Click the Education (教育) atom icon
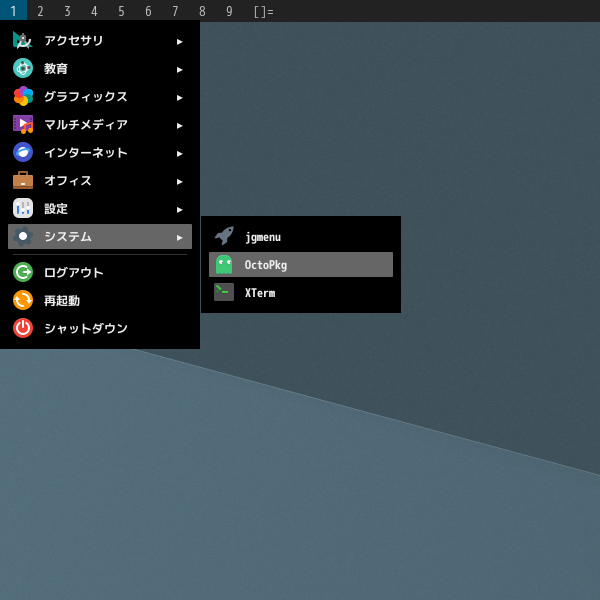The image size is (600, 600). pos(23,68)
